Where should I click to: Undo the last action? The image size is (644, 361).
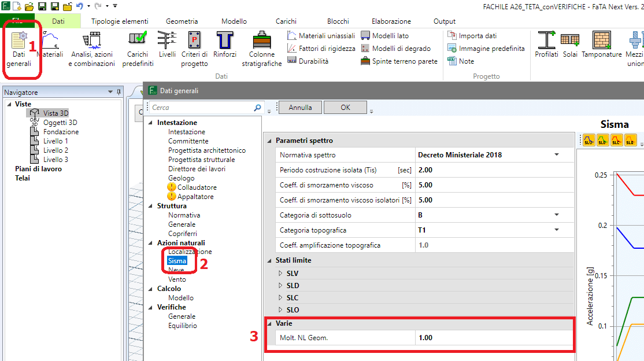pyautogui.click(x=79, y=6)
